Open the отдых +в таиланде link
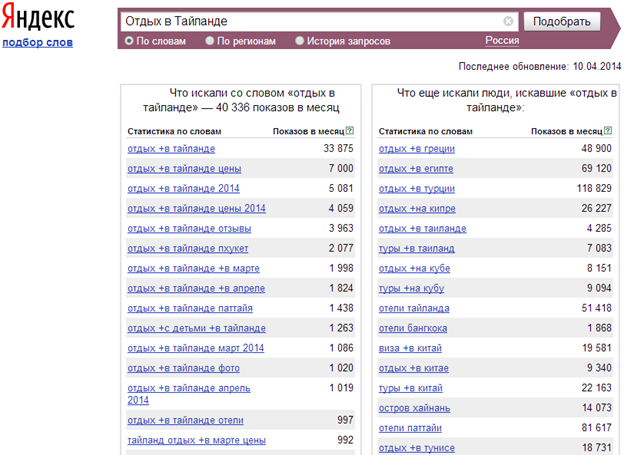The width and height of the screenshot is (624, 455). click(422, 228)
